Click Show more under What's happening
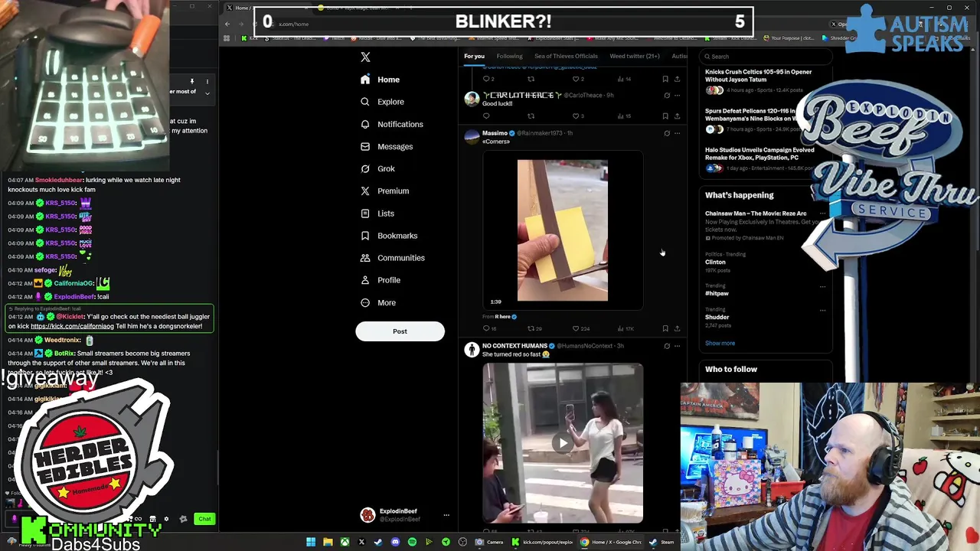980x551 pixels. 720,343
